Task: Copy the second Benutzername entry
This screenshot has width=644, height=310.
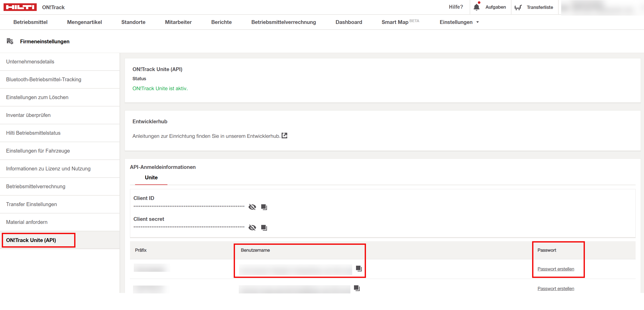Action: tap(357, 288)
